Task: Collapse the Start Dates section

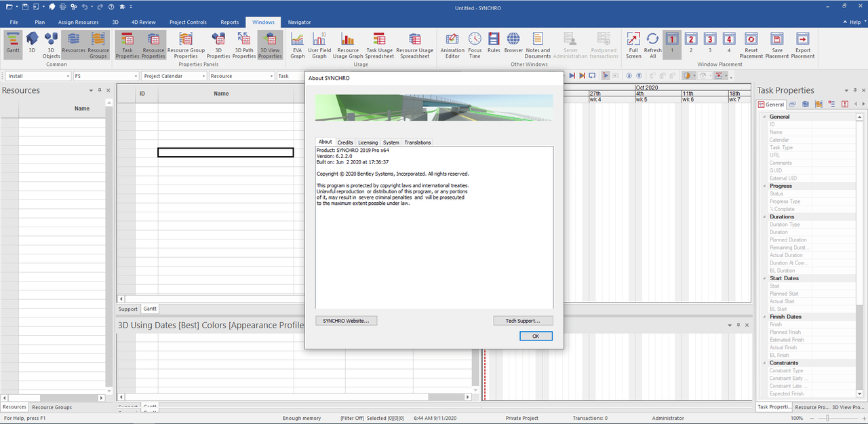Action: (764, 278)
